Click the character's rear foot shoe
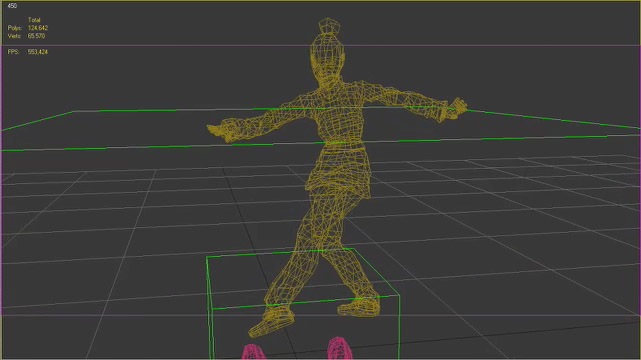 click(359, 307)
